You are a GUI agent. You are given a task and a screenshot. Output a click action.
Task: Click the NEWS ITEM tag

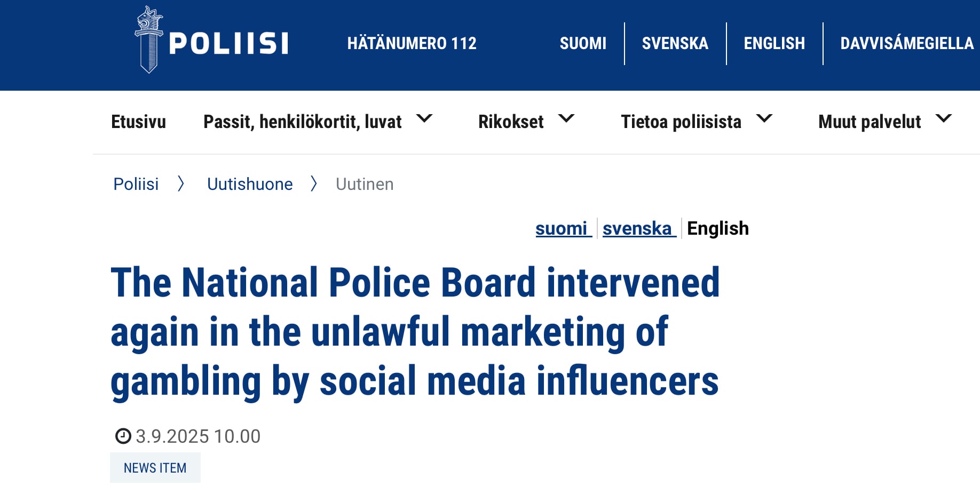point(155,468)
